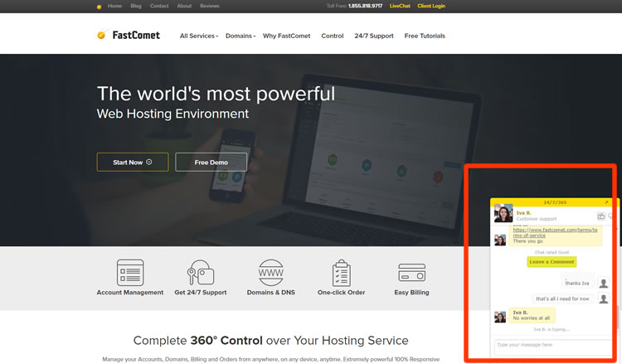
Task: Click the 'Iva B. is typing...' status text
Action: pos(552,329)
